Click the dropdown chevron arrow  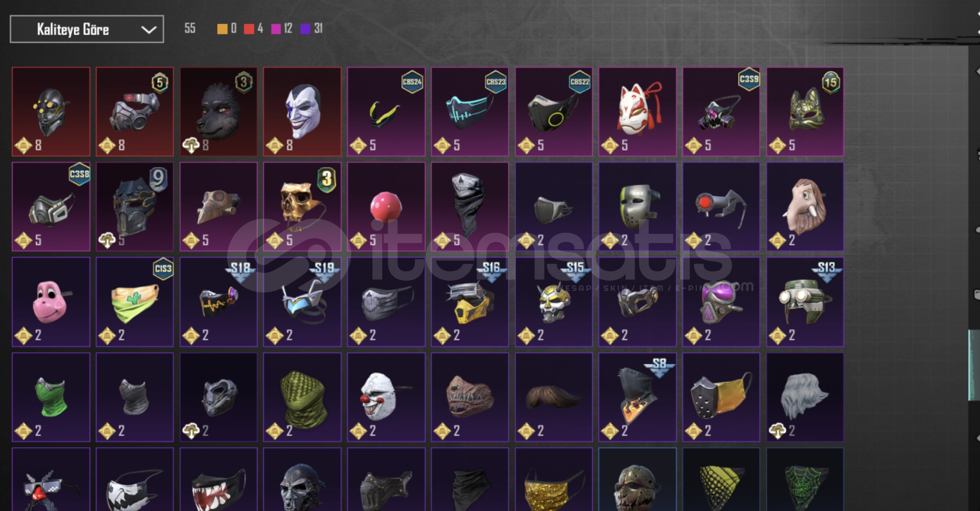point(149,30)
